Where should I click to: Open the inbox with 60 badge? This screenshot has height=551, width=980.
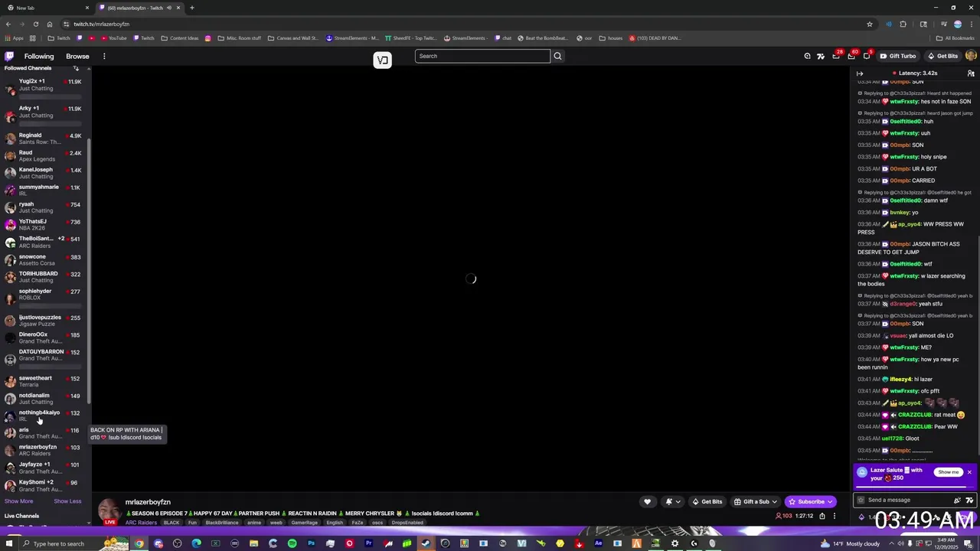[851, 56]
